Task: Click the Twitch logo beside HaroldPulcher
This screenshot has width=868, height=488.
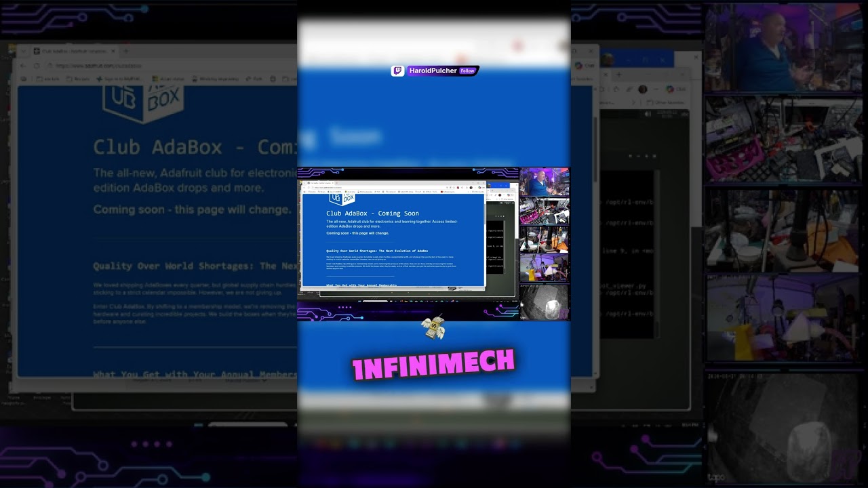Action: point(397,71)
